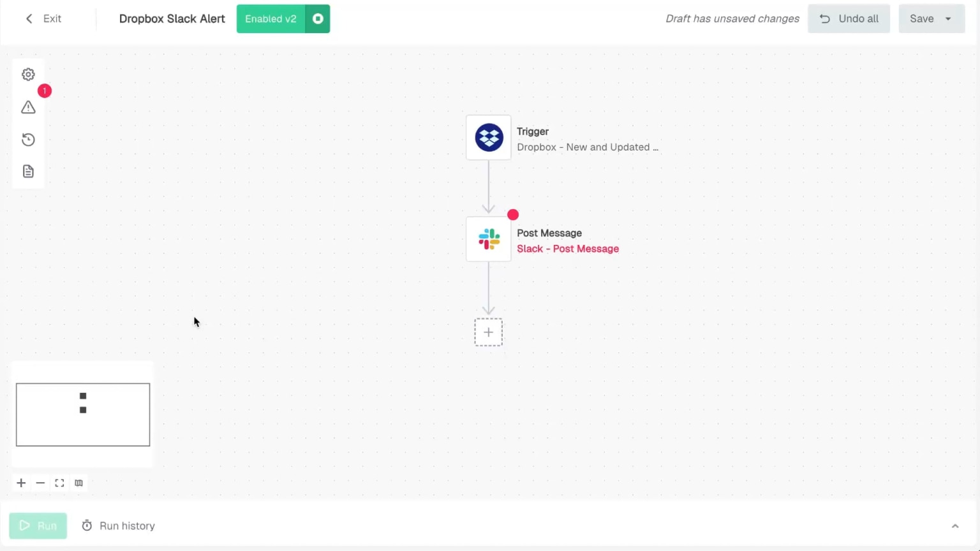Click the minimap viewport thumbnail
This screenshot has height=551, width=980.
pos(83,415)
